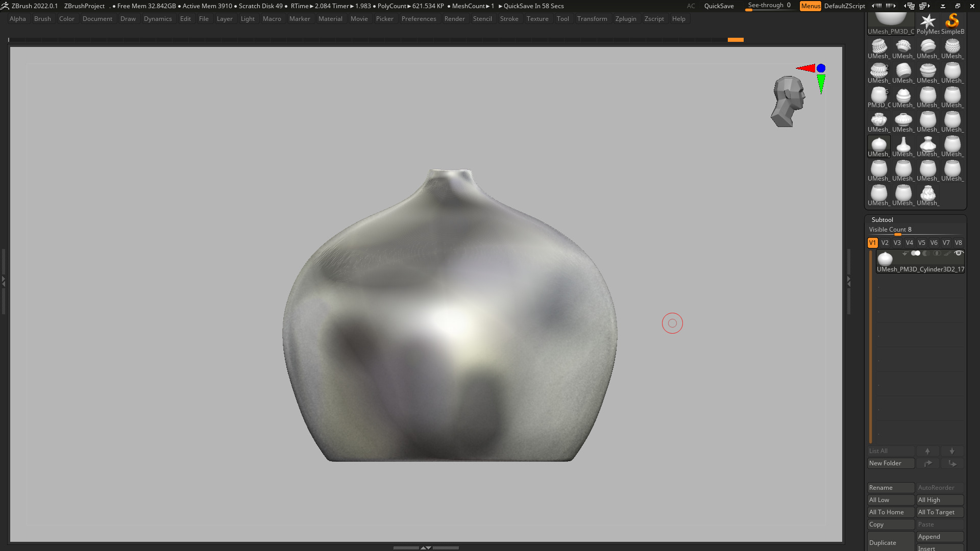Select the narrow-neck bottle tool thumbnail
The image size is (980, 551).
(x=903, y=146)
